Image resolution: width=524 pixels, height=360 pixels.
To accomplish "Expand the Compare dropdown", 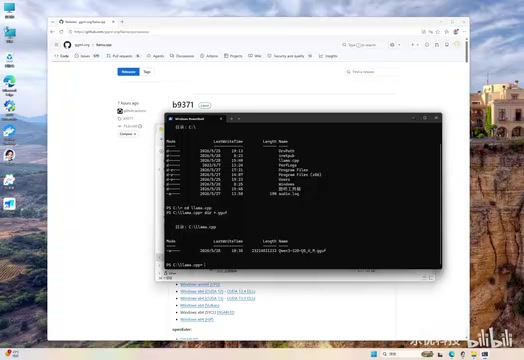I will click(128, 134).
